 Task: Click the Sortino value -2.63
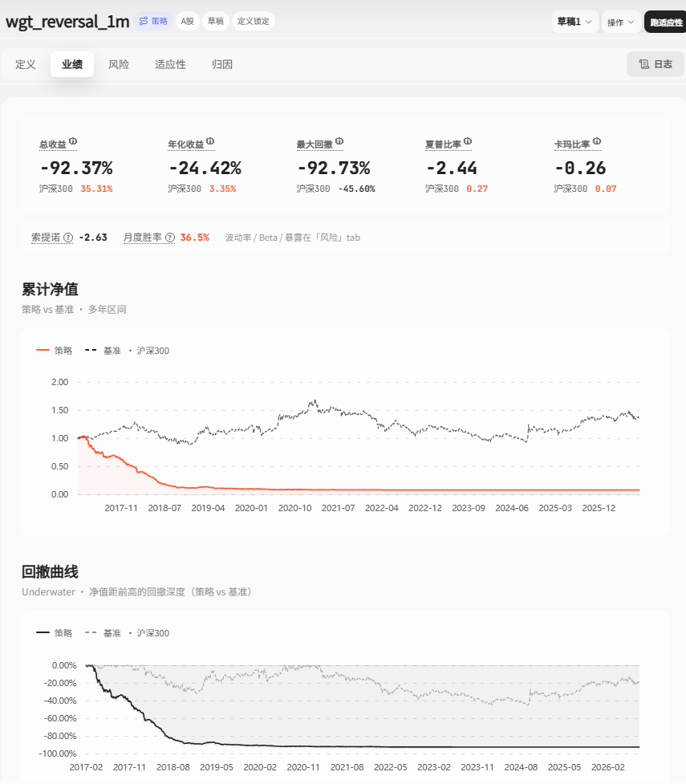point(93,238)
